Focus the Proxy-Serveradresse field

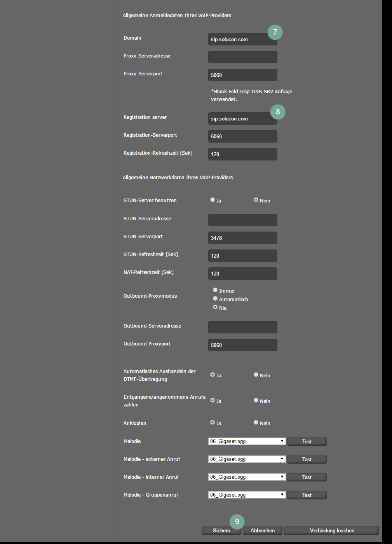pyautogui.click(x=242, y=58)
